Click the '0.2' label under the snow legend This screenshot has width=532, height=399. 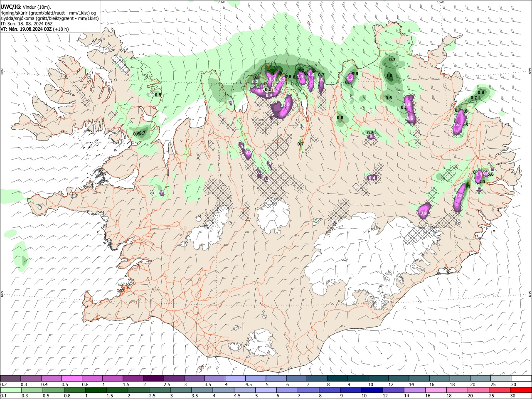[3, 384]
